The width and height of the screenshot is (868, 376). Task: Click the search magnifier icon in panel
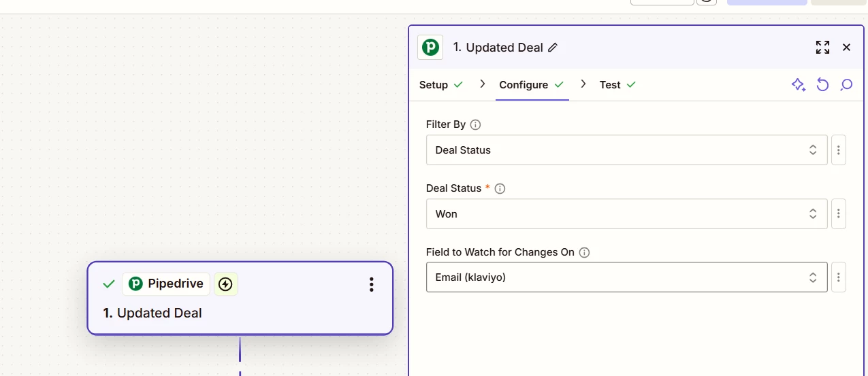tap(846, 85)
